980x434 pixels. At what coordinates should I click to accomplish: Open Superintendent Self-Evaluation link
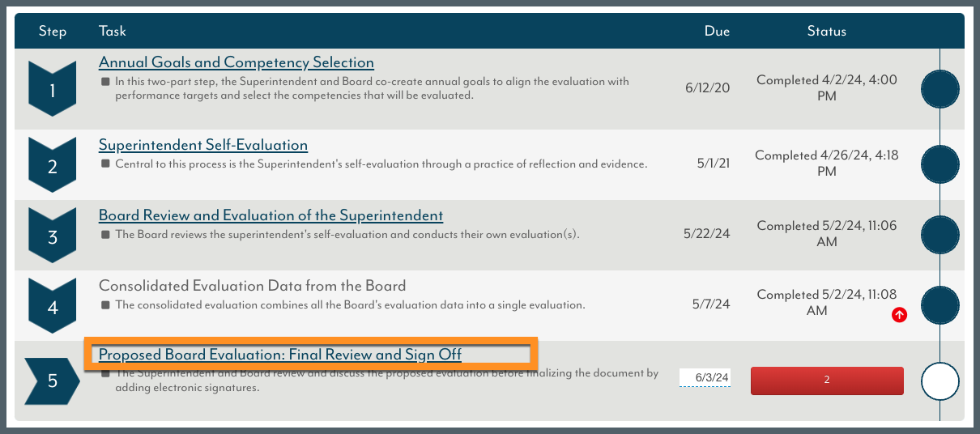click(x=203, y=145)
